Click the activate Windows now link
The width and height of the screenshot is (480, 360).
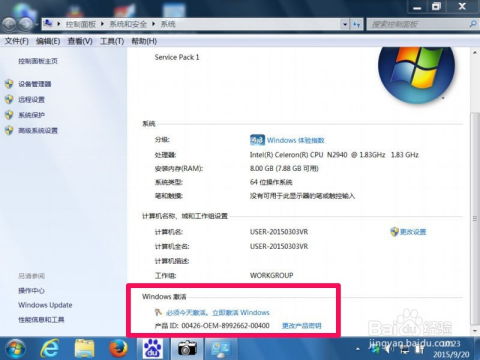(x=218, y=313)
